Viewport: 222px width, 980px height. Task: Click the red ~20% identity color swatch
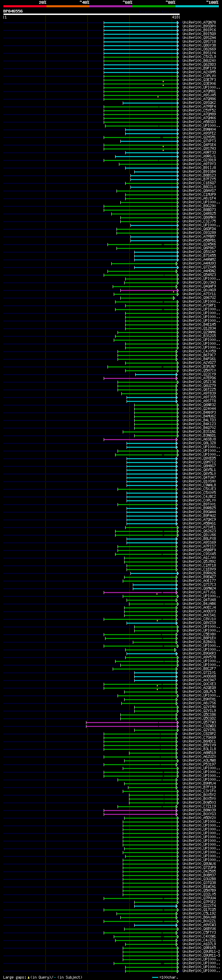[25, 6]
